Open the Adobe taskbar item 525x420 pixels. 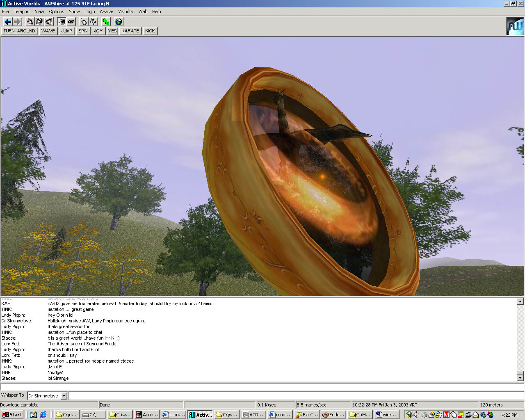coord(147,415)
